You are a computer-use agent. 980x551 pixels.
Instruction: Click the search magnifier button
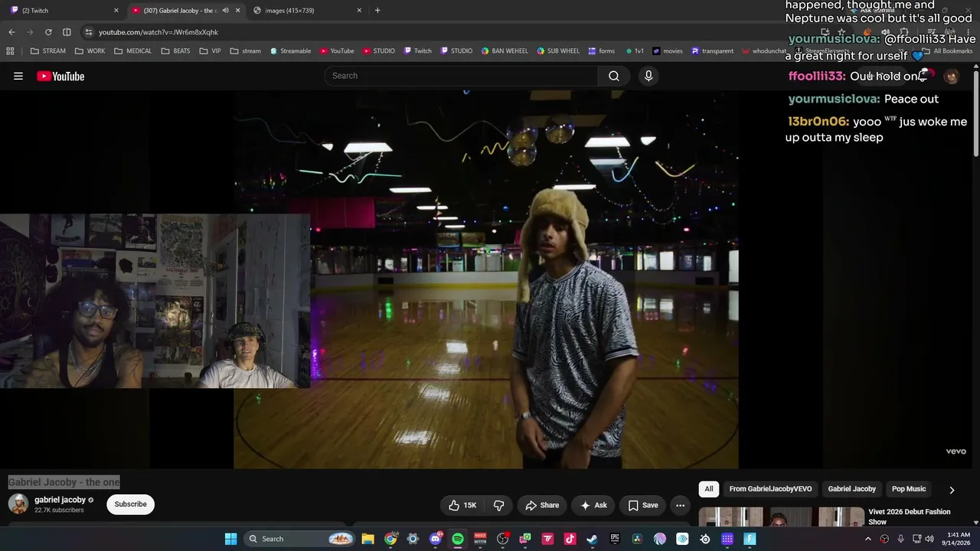tap(614, 76)
